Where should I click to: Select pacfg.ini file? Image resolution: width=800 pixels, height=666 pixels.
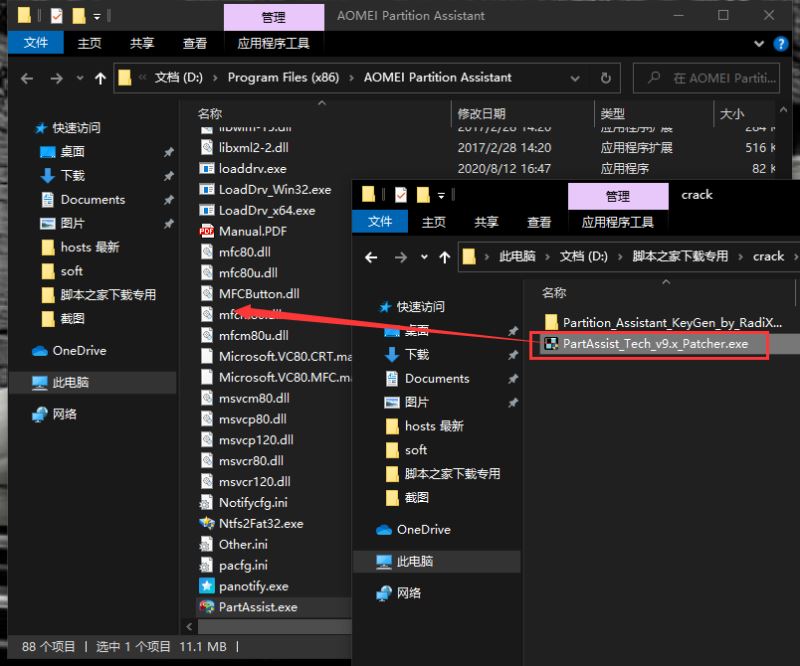click(x=243, y=565)
